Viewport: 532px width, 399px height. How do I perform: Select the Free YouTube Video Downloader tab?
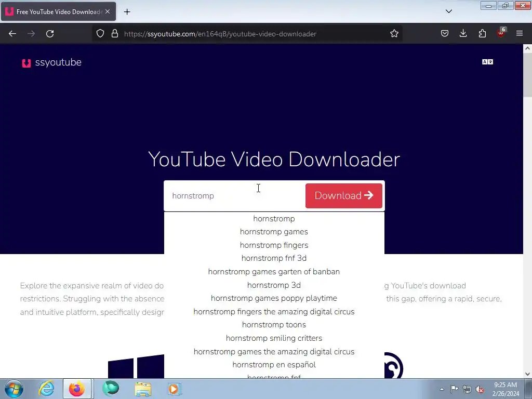[x=58, y=11]
